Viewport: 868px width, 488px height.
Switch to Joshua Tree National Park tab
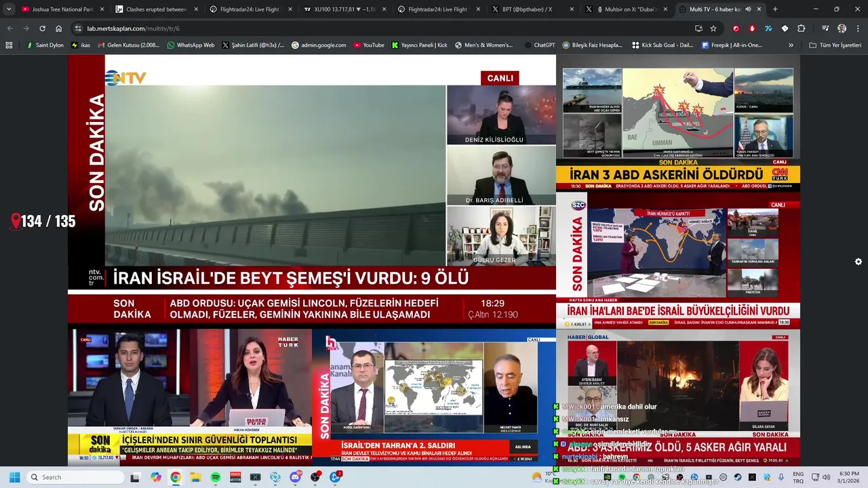62,9
